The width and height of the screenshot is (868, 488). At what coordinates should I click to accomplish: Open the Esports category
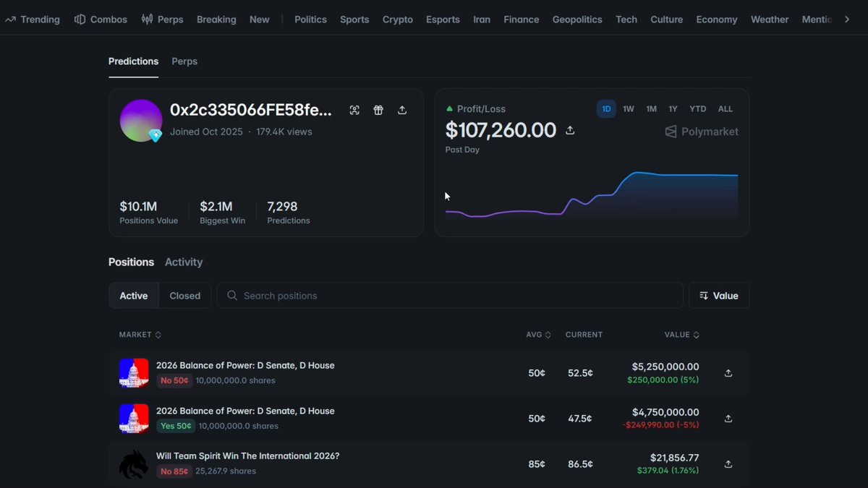pos(443,20)
